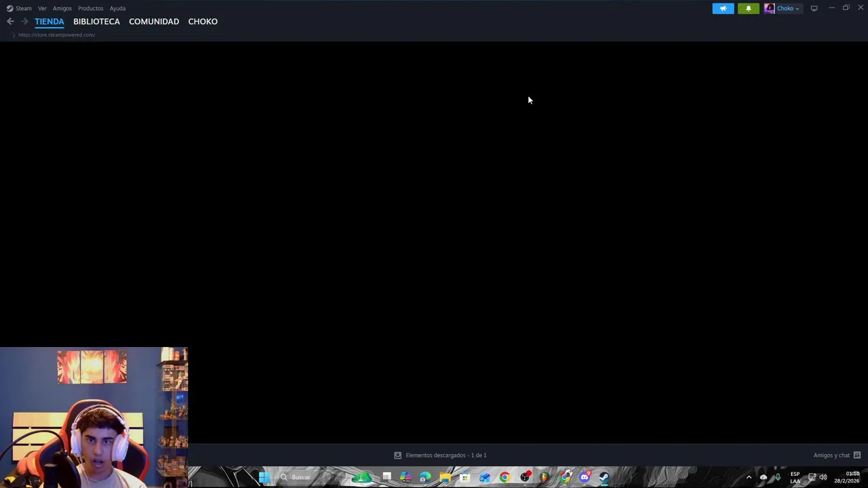Viewport: 868px width, 488px height.
Task: Go back with the left arrow
Action: pyautogui.click(x=10, y=22)
